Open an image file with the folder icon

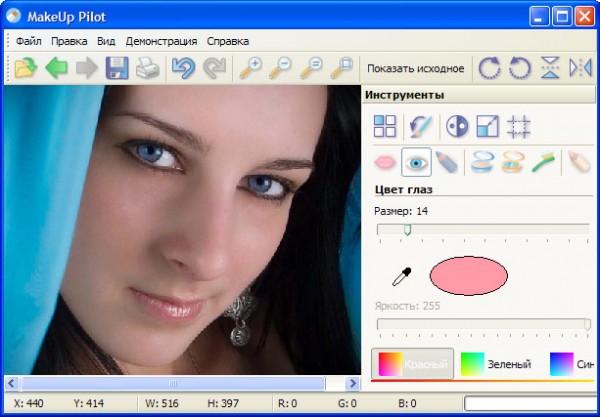tap(26, 68)
